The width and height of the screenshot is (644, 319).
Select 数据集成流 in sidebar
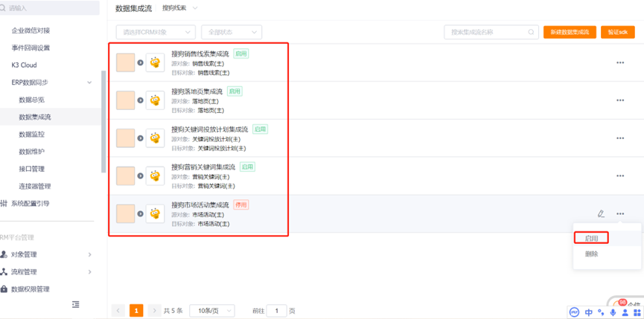[35, 117]
